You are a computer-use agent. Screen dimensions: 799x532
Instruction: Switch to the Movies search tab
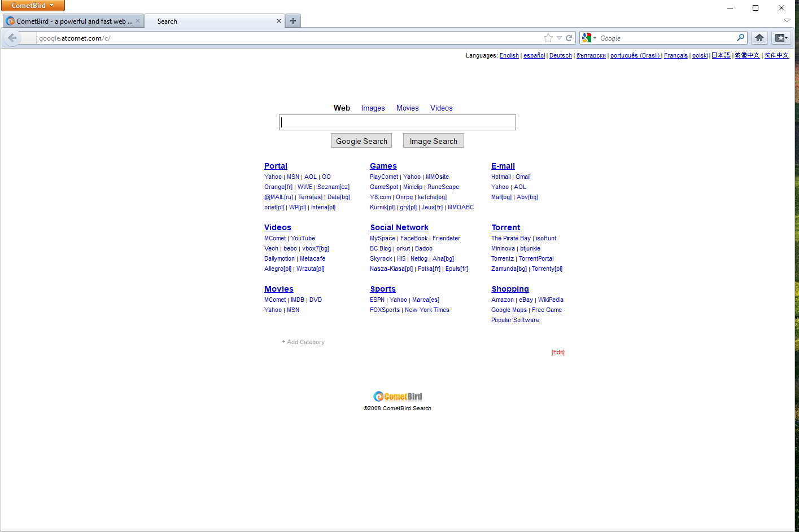tap(407, 108)
